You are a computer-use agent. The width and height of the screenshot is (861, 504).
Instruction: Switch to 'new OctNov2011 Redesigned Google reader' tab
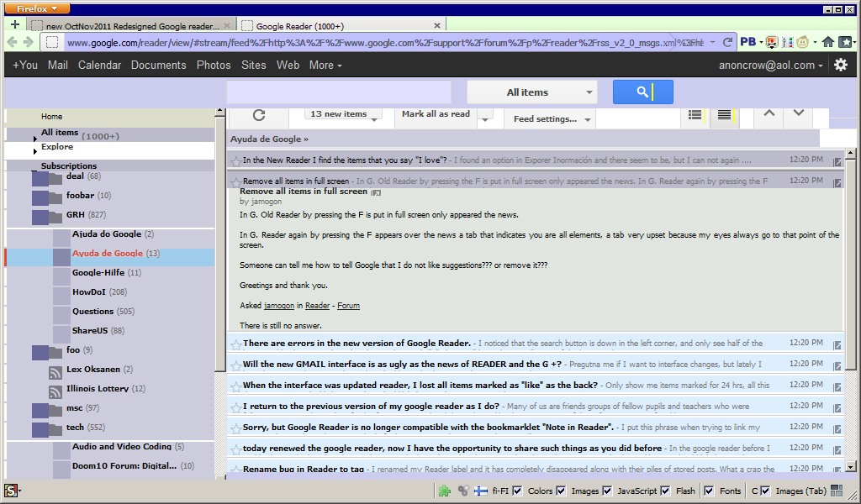click(132, 25)
